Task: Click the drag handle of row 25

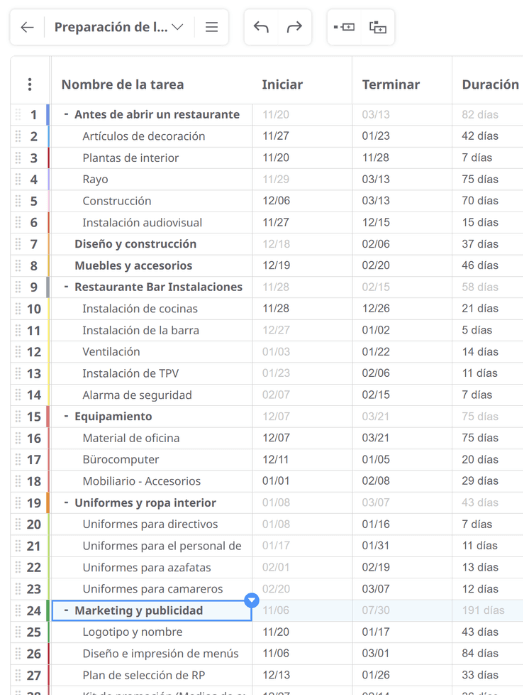Action: click(18, 632)
